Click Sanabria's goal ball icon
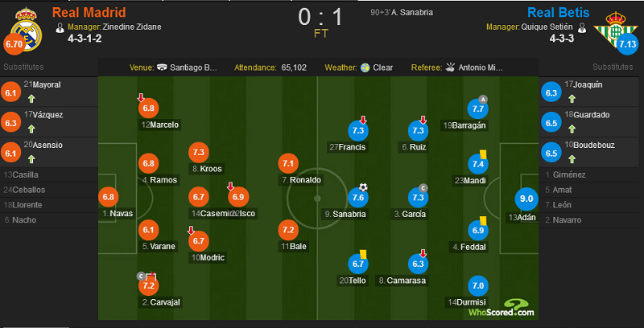The height and width of the screenshot is (328, 644). coord(363,187)
